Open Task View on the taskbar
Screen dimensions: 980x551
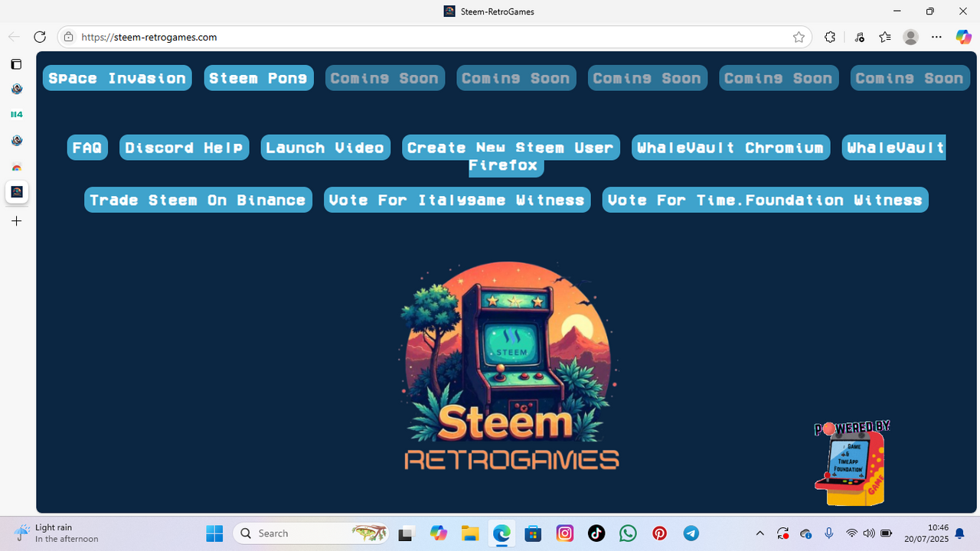point(407,533)
